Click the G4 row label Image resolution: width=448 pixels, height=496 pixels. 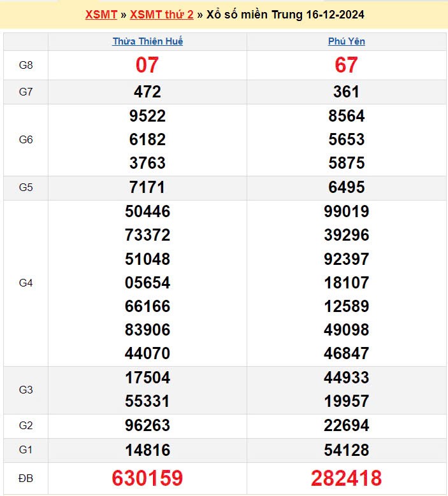pyautogui.click(x=25, y=283)
